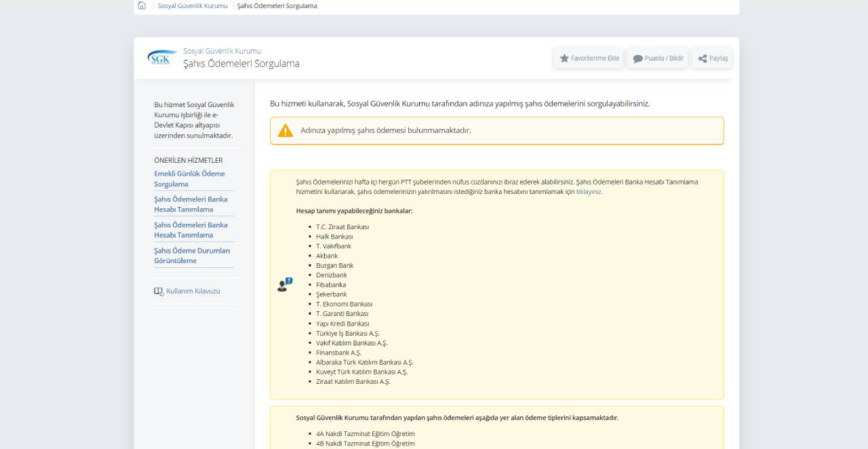Click Sosyal Güvenlik Kurumu link above page title
This screenshot has height=449, width=868.
[222, 51]
